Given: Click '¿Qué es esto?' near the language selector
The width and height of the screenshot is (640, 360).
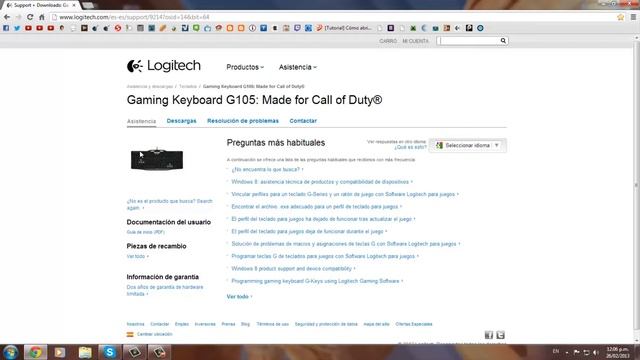Looking at the screenshot, I should point(410,147).
